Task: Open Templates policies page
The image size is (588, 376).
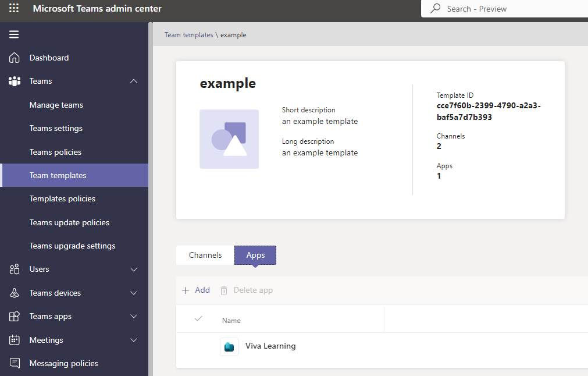Action: (x=62, y=198)
